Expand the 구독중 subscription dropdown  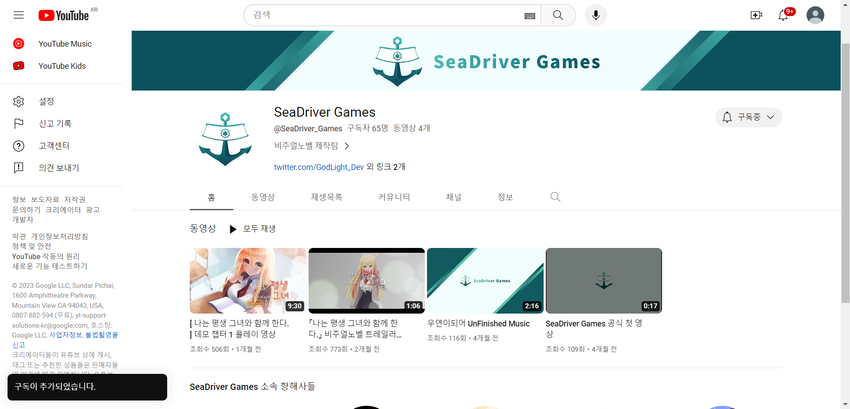770,117
